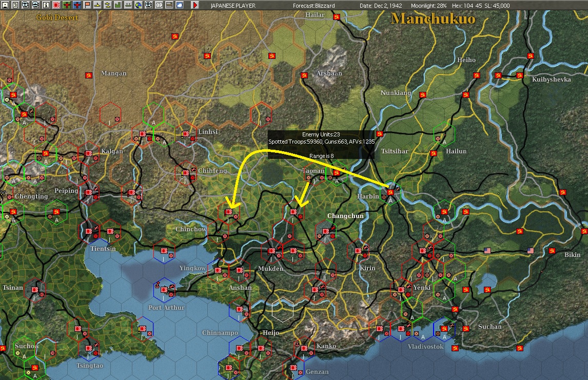Click the Soviet flag left of Mangan
The height and width of the screenshot is (380, 588).
88,75
